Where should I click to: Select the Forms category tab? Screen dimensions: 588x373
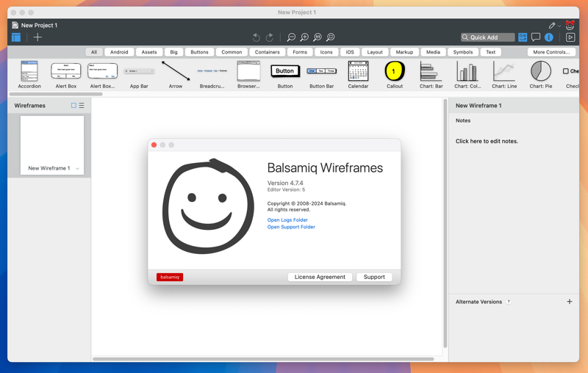coord(300,52)
